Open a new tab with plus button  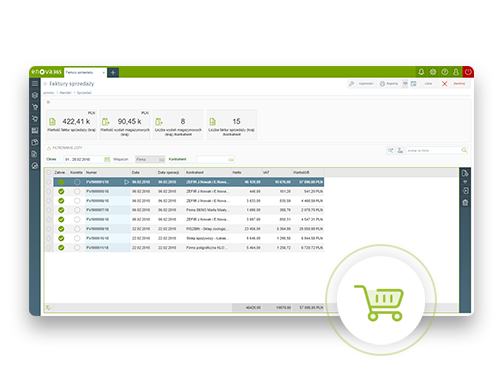[x=113, y=72]
